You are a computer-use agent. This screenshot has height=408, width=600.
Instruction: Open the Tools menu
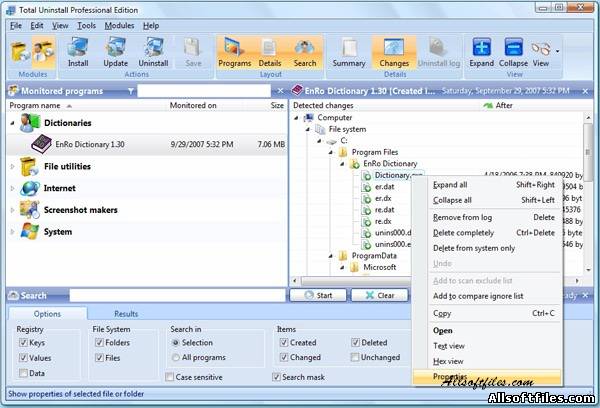[x=86, y=26]
